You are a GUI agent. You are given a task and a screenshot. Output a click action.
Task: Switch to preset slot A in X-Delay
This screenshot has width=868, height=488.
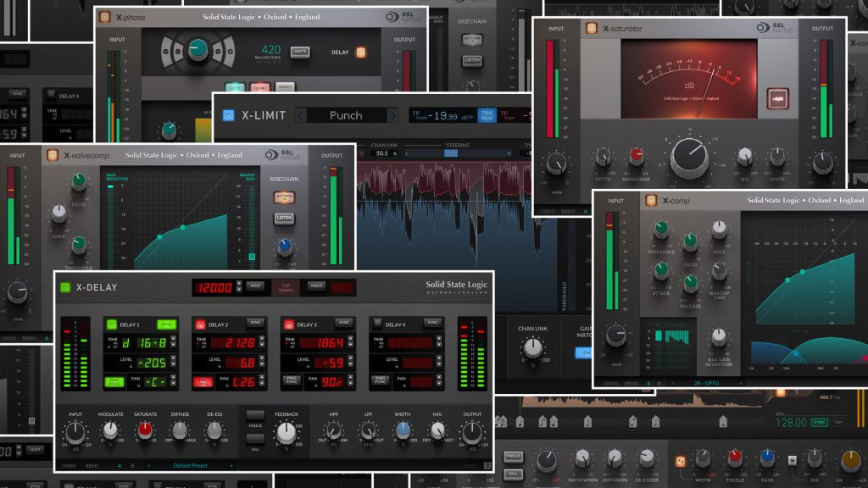[119, 466]
